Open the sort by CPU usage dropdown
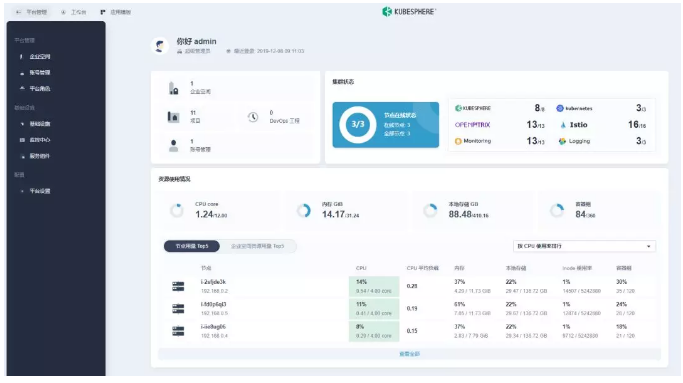The image size is (683, 383). coord(584,246)
